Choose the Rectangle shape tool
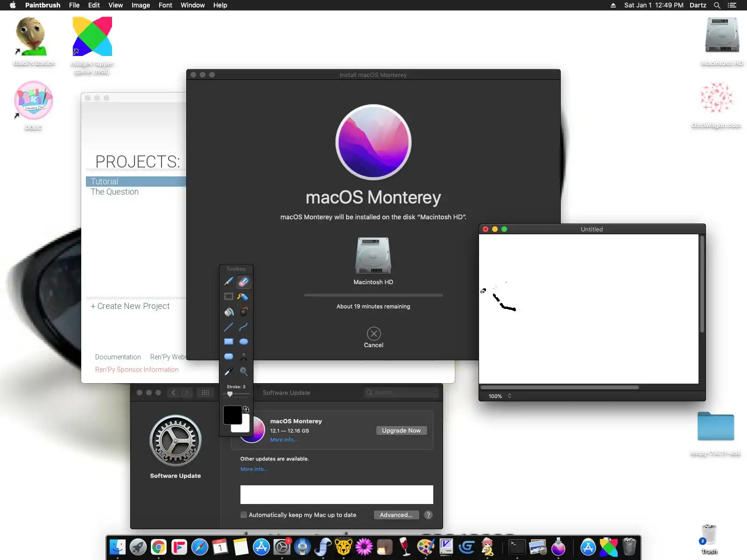This screenshot has height=560, width=747. coord(229,342)
